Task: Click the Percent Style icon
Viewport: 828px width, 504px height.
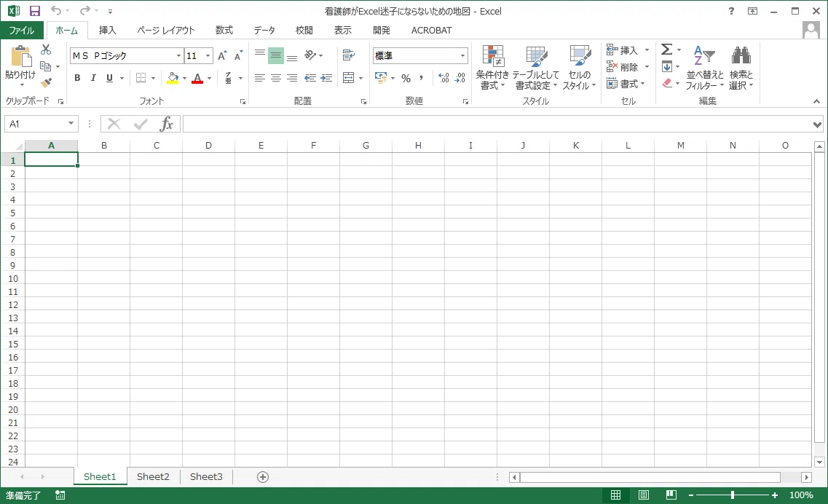Action: [x=406, y=78]
